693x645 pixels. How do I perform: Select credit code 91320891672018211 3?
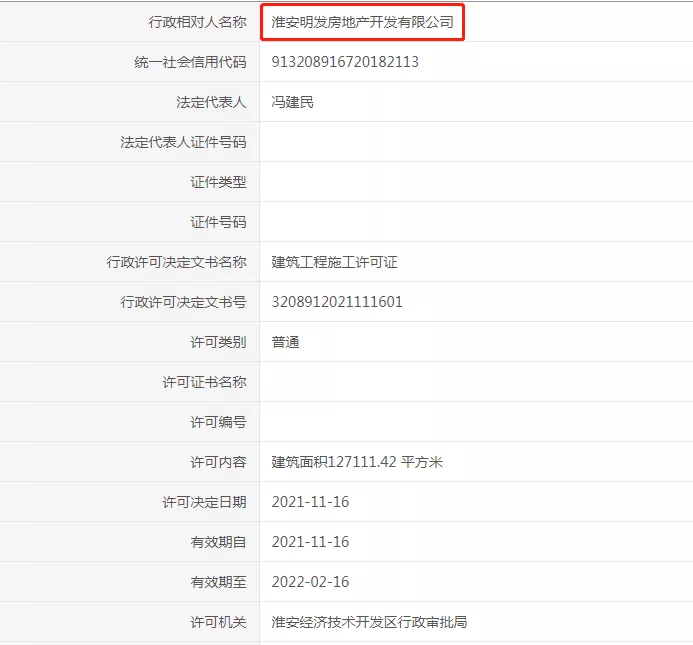[345, 62]
